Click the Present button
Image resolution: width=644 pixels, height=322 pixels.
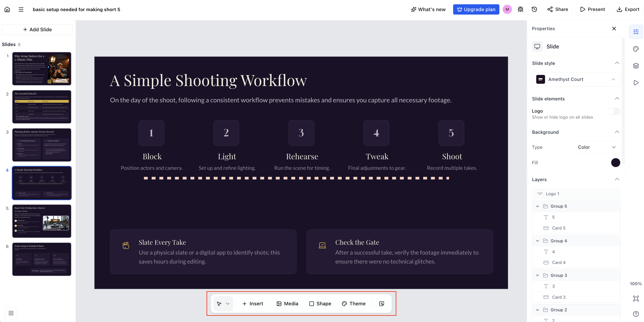point(592,9)
